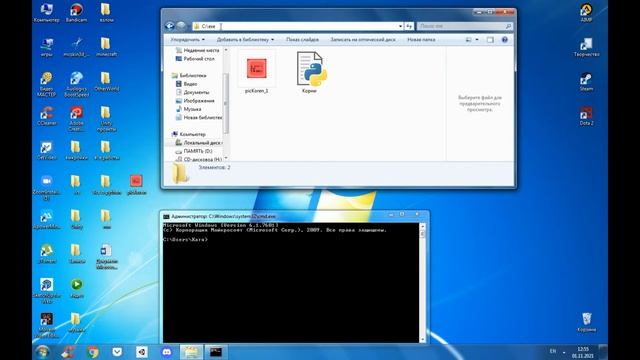Open the minecraft folder on desktop
Image resolution: width=640 pixels, height=360 pixels.
click(107, 47)
